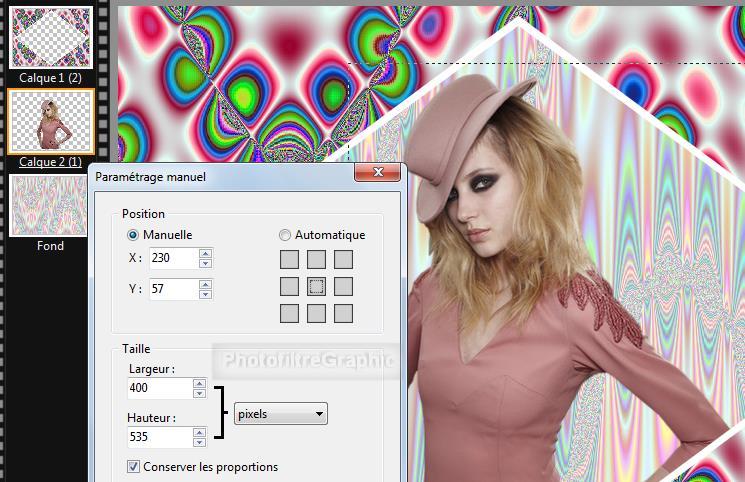The width and height of the screenshot is (745, 482).
Task: Increase the Hauteur value
Action: tap(200, 432)
